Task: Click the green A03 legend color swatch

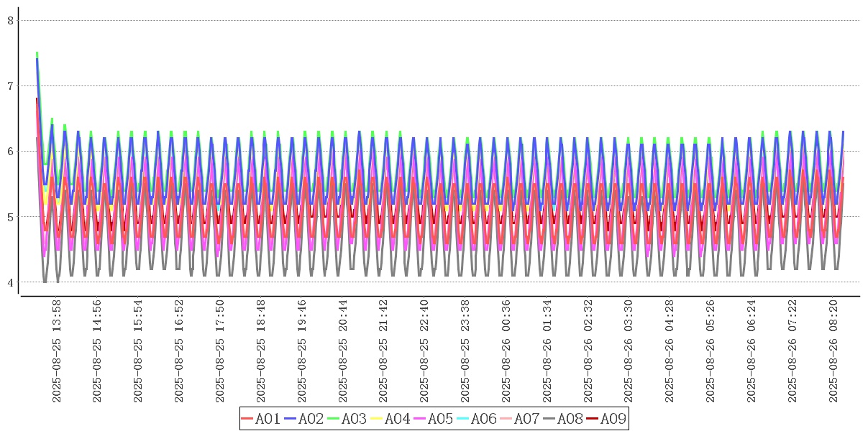Action: pos(332,419)
